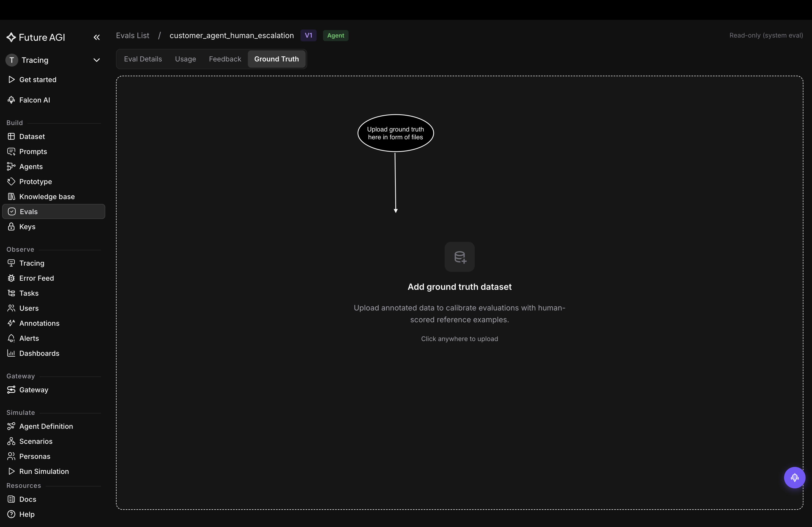
Task: Click the Help question mark icon
Action: click(11, 514)
